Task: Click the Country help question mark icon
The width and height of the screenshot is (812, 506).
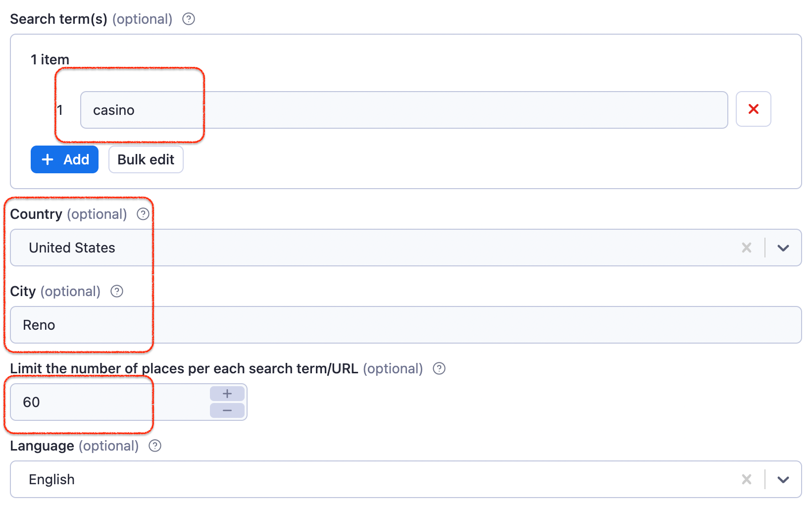Action: pos(143,214)
